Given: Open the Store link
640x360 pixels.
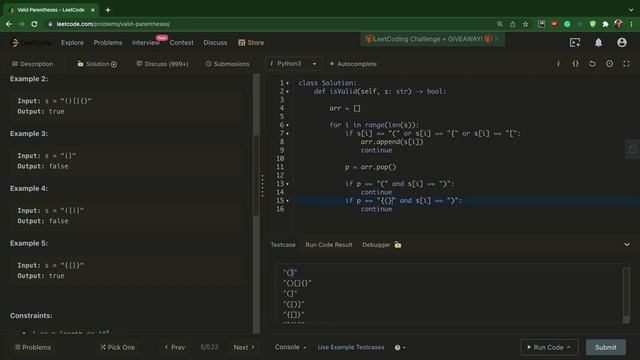Looking at the screenshot, I should coord(251,42).
